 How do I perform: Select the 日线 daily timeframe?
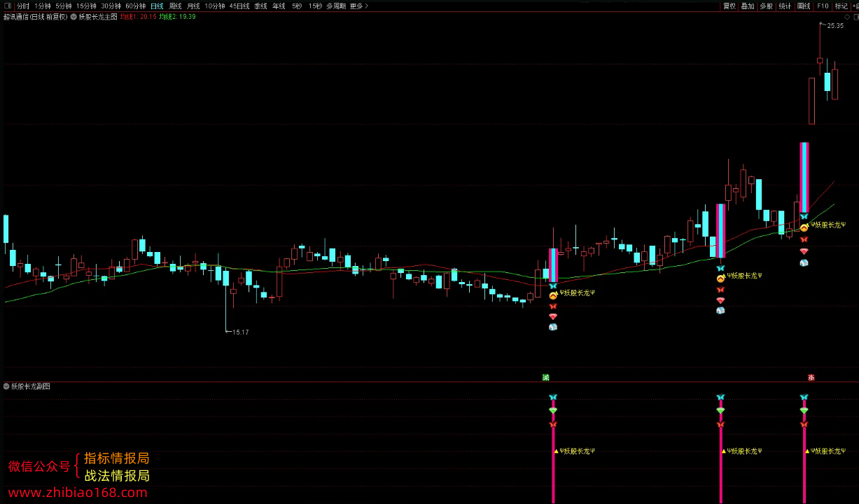coord(157,6)
